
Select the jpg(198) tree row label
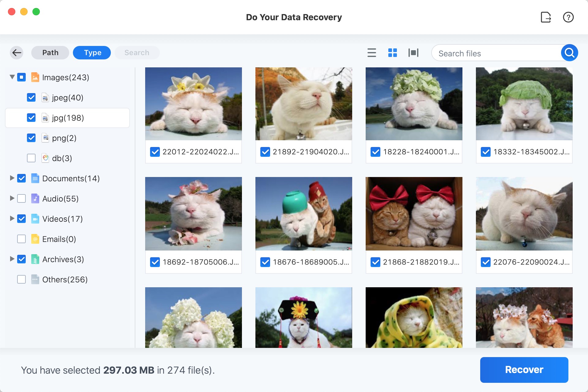coord(68,118)
